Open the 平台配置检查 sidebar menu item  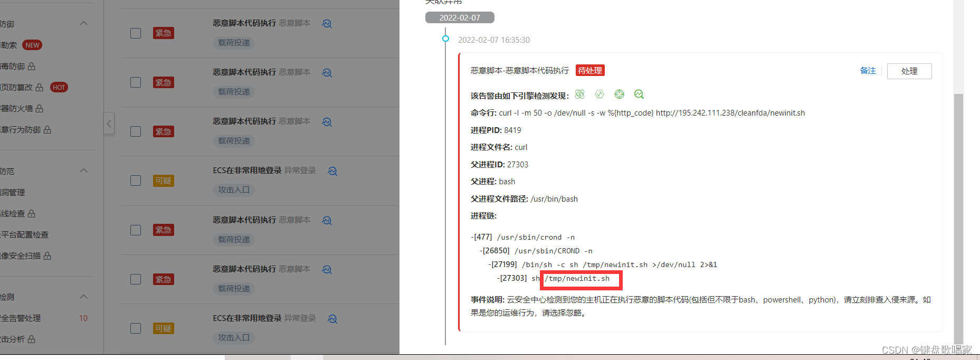click(24, 234)
